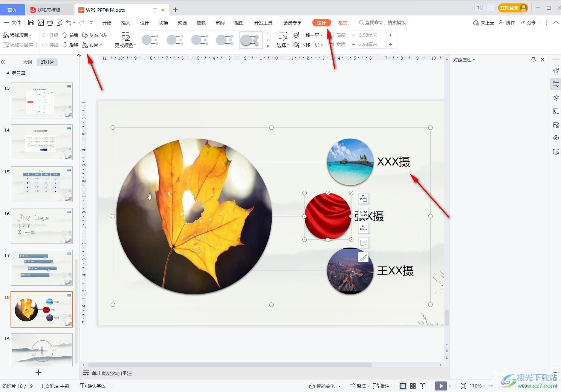The width and height of the screenshot is (561, 392).
Task: Open the 插入 Insert tab
Action: pos(126,23)
